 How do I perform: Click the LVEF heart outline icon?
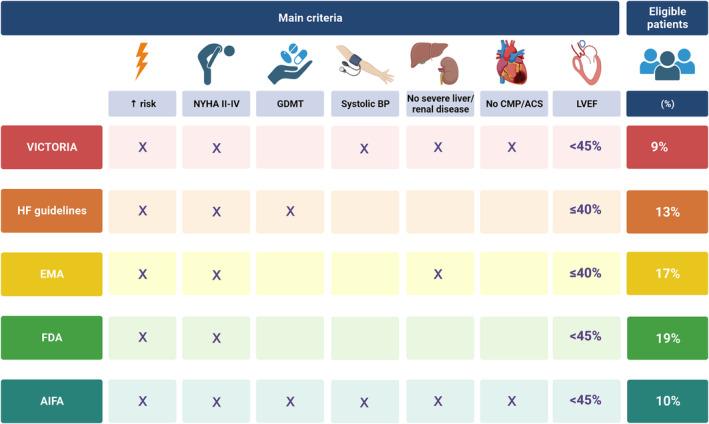pos(585,63)
